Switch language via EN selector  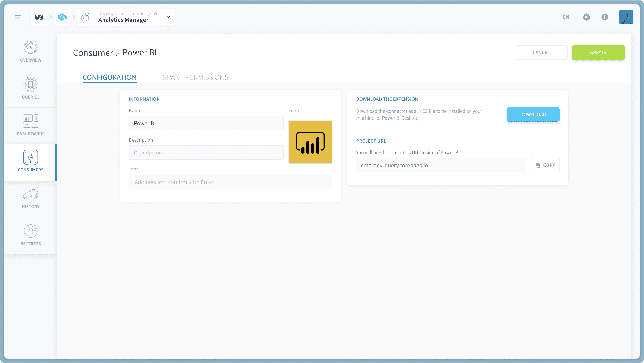pos(566,17)
